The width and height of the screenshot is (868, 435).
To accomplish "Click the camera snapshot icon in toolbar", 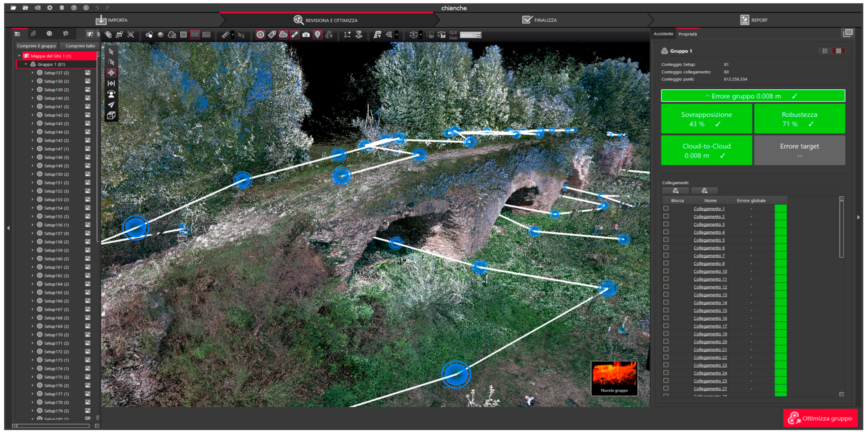I will (306, 35).
